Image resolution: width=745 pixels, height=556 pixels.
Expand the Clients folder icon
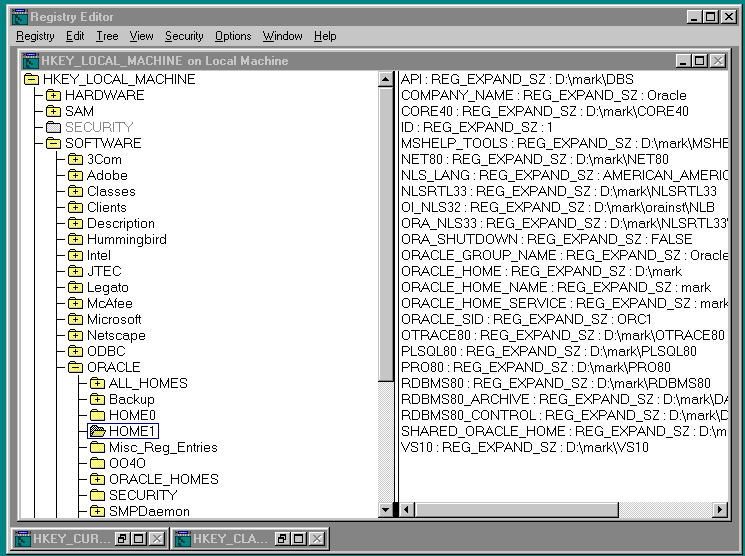[x=75, y=207]
